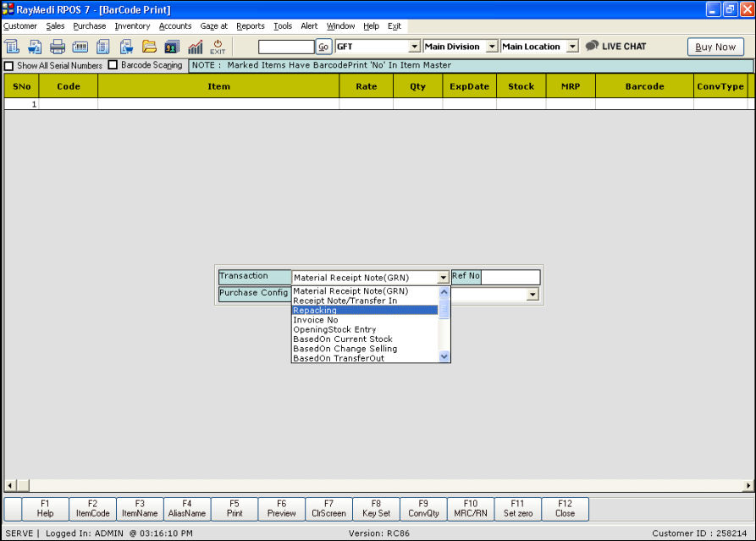Click the F11 Set zero button
The height and width of the screenshot is (541, 756).
[x=518, y=509]
